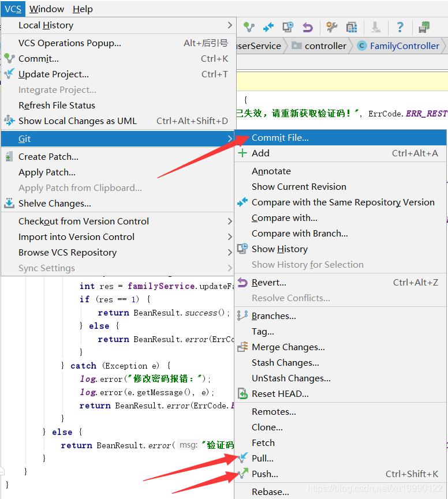Image resolution: width=448 pixels, height=499 pixels.
Task: Expand Browse VCS Repository arrow
Action: [x=230, y=252]
